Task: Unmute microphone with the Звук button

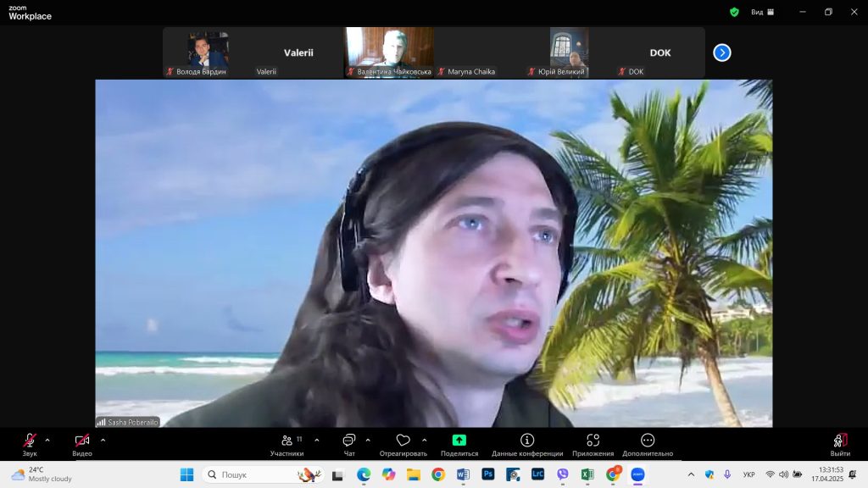Action: (x=30, y=441)
